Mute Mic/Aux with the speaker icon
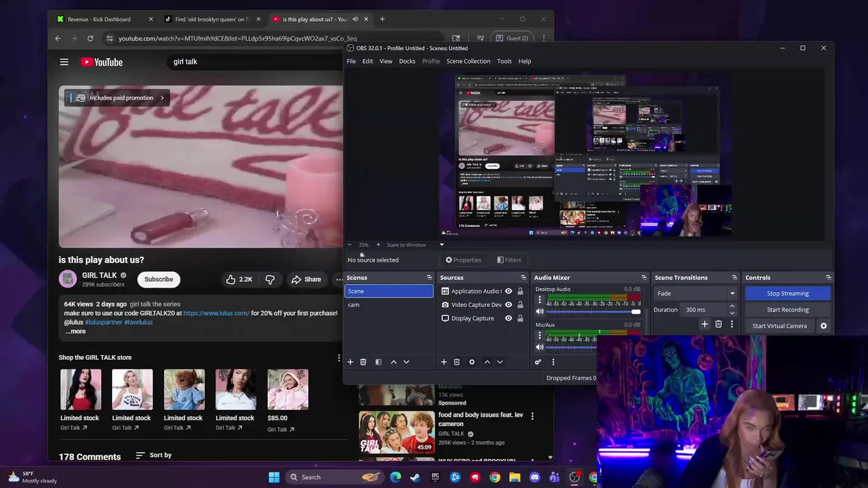This screenshot has height=488, width=868. pyautogui.click(x=540, y=347)
